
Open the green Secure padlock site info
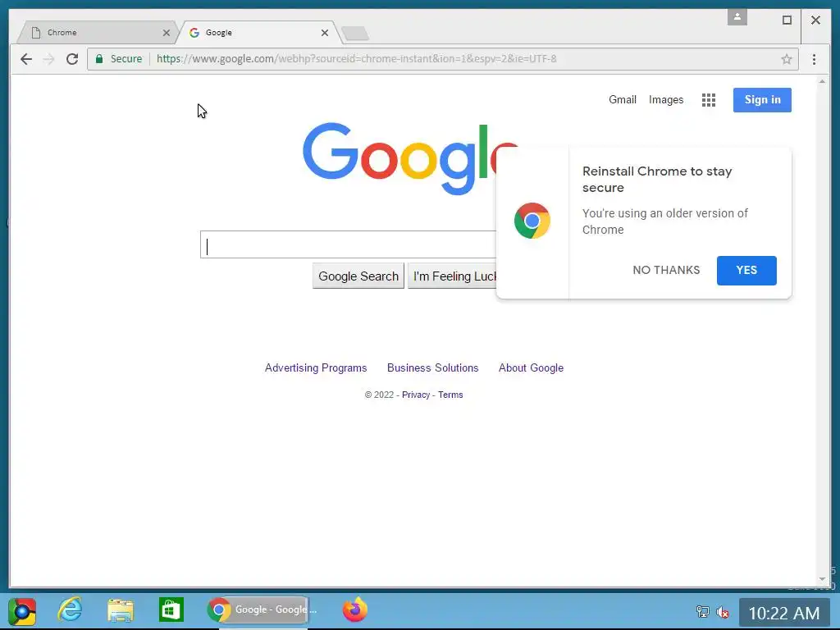coord(119,59)
